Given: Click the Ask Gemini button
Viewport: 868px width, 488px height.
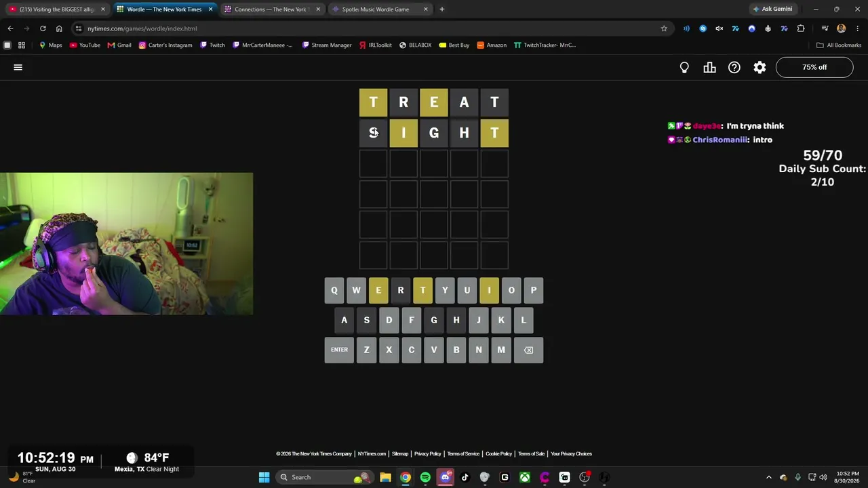Looking at the screenshot, I should (x=772, y=9).
